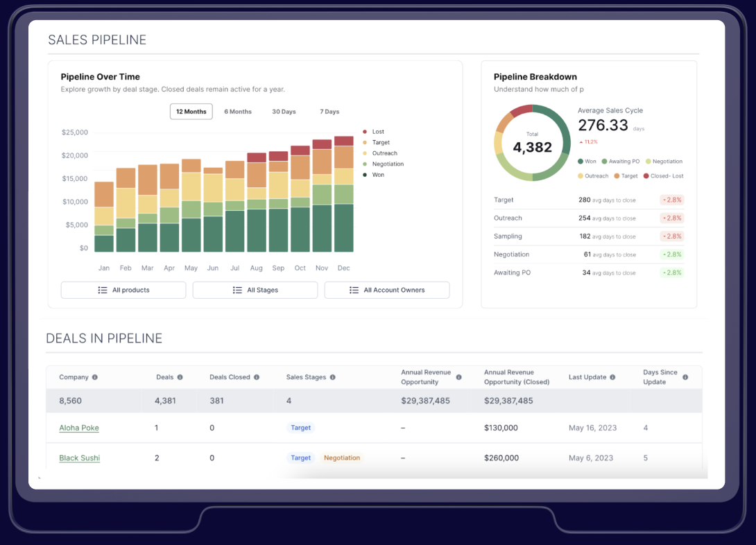The height and width of the screenshot is (545, 756).
Task: Click info icon next to Deals Closed
Action: (257, 377)
